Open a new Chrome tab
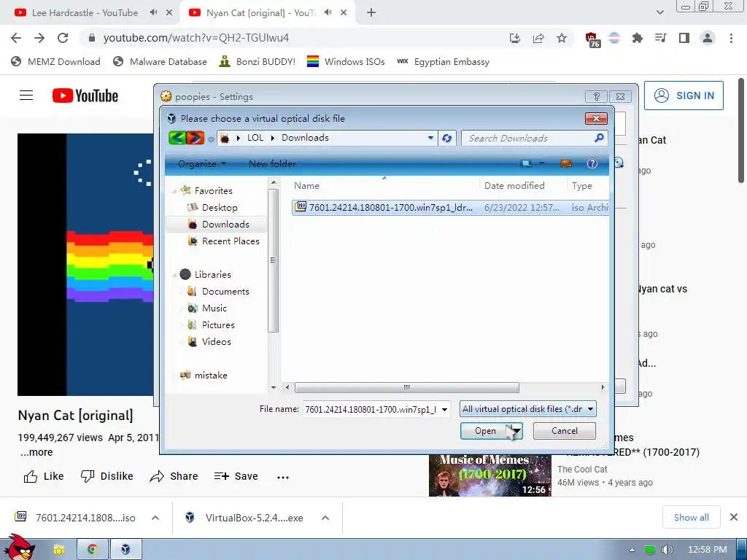Viewport: 747px width, 560px height. pos(371,13)
